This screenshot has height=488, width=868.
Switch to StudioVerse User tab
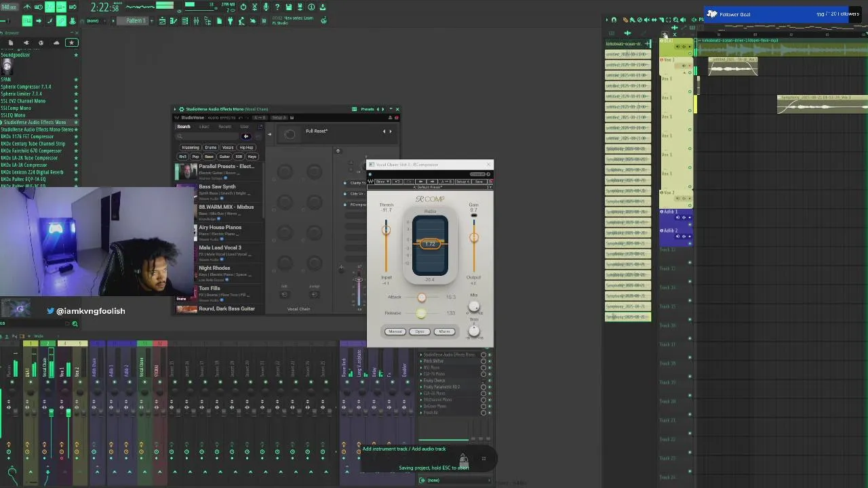(244, 127)
